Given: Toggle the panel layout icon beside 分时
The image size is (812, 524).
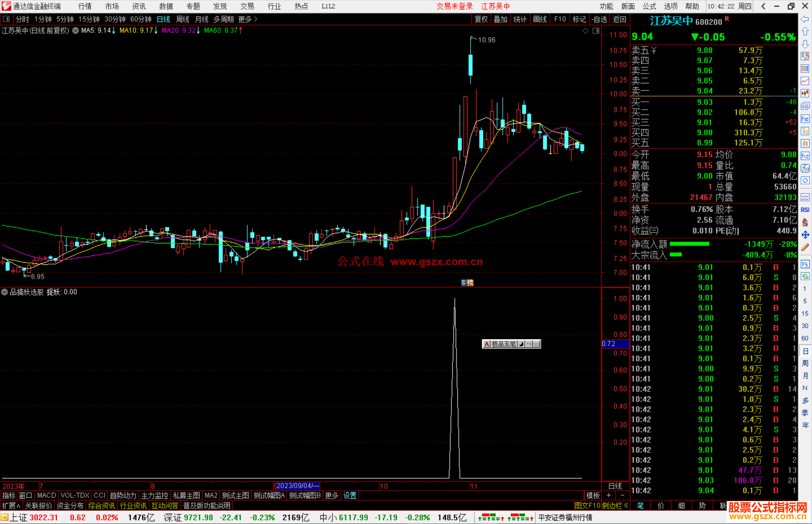Looking at the screenshot, I should pyautogui.click(x=6, y=19).
